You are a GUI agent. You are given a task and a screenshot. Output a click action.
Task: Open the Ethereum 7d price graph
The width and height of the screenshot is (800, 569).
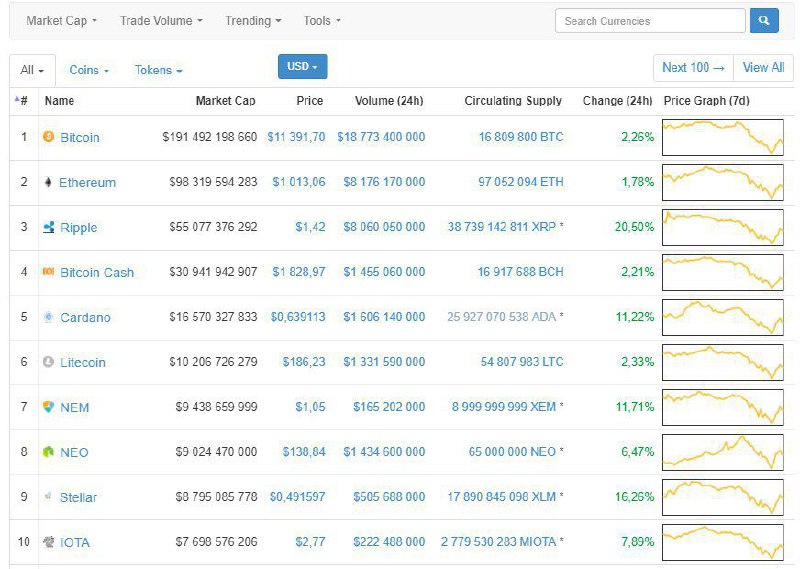(x=722, y=182)
